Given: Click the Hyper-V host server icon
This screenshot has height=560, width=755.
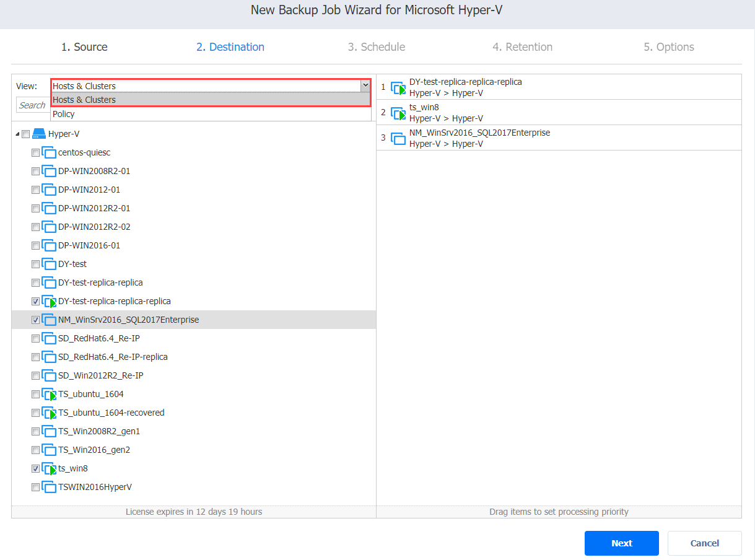Looking at the screenshot, I should [x=39, y=134].
